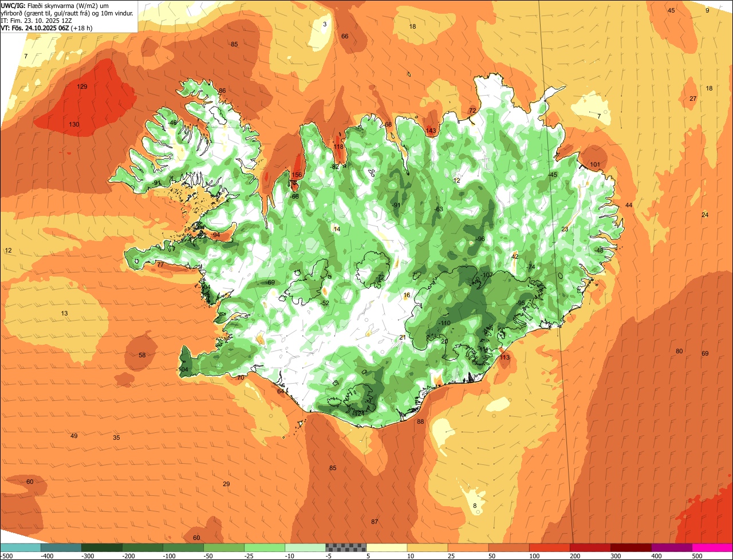Viewport: 733px width, 560px height.
Task: Pick the 100 to 200 red-orange swatch
Action: (x=549, y=547)
